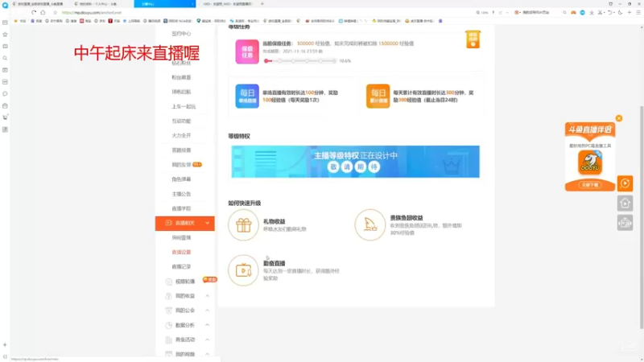Screen dimensions: 644x362
Task: Click the pink 保级任务 task icon
Action: coord(247,51)
